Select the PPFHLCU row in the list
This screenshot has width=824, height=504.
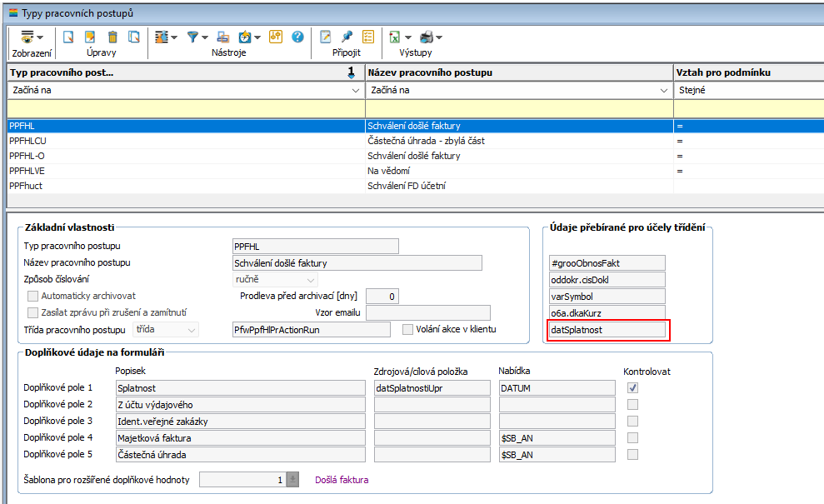183,141
